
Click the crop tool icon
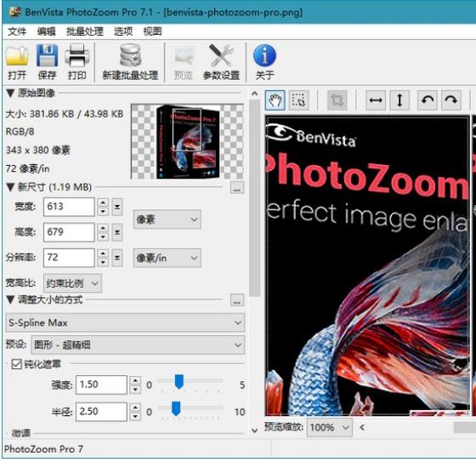coord(337,100)
